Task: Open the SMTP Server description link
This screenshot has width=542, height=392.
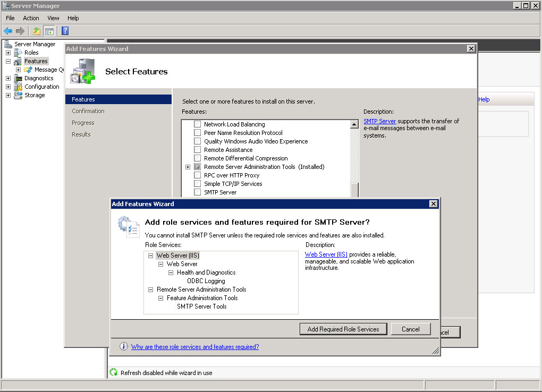Action: coord(379,121)
